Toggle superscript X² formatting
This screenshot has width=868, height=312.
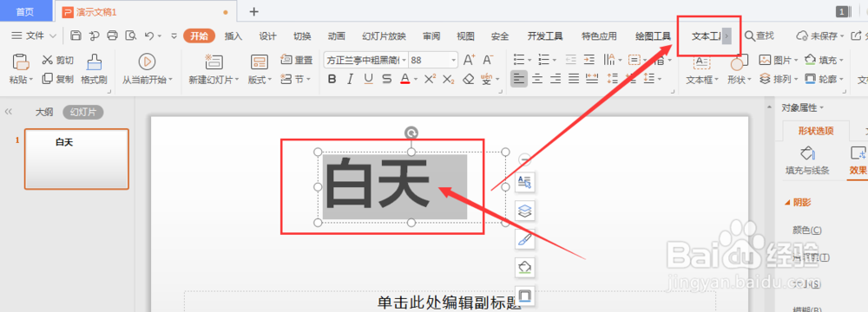(x=430, y=79)
